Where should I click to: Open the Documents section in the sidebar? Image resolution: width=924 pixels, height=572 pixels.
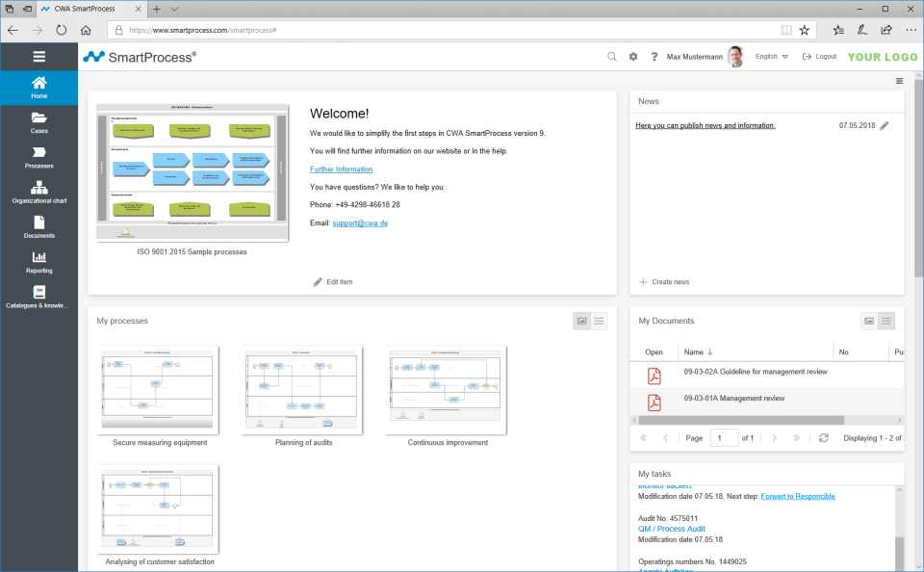coord(38,228)
